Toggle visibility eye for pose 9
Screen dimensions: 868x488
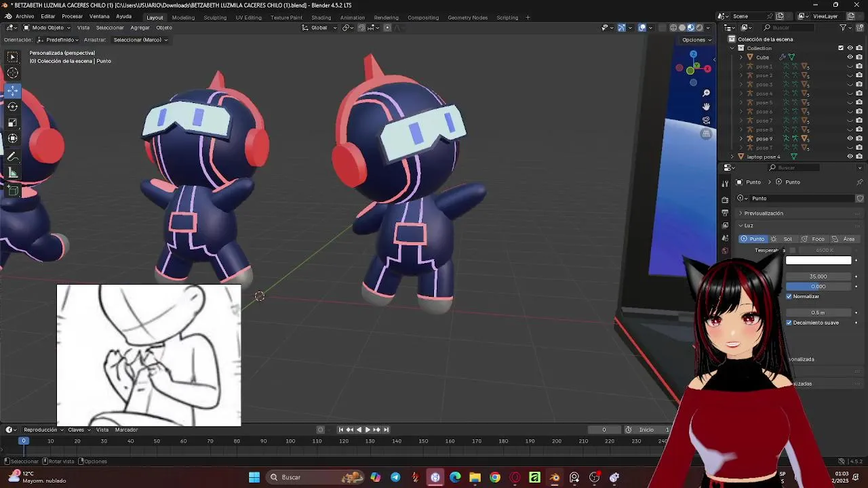coord(850,138)
